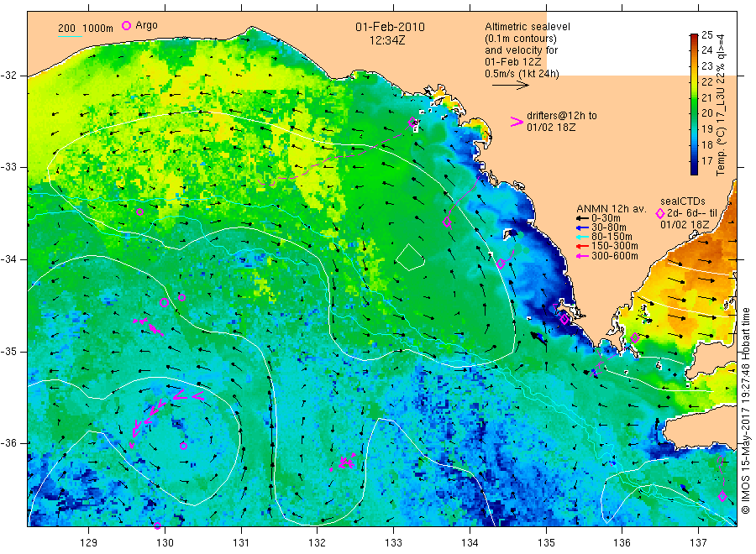Click the 'ANMN 12h av.' legend heading
Viewport: 756px width, 554px height.
[x=611, y=209]
